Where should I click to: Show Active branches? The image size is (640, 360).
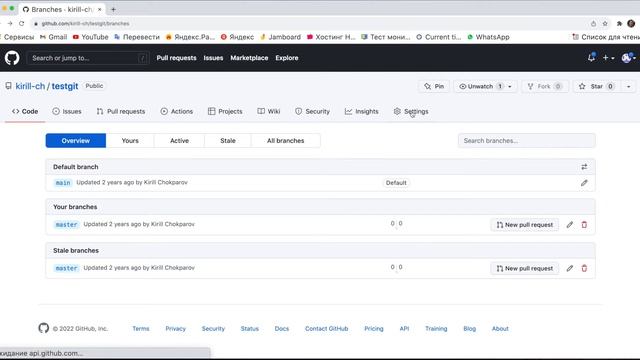coord(179,140)
